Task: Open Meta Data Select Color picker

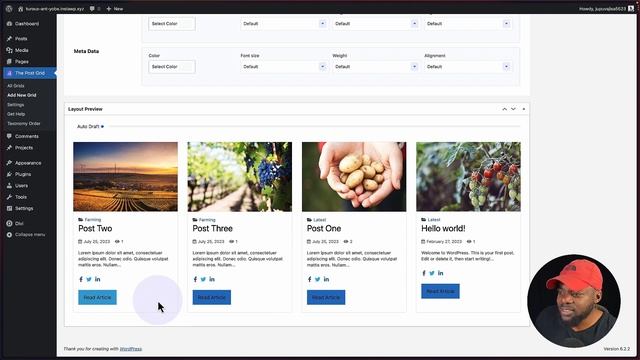Action: (x=172, y=67)
